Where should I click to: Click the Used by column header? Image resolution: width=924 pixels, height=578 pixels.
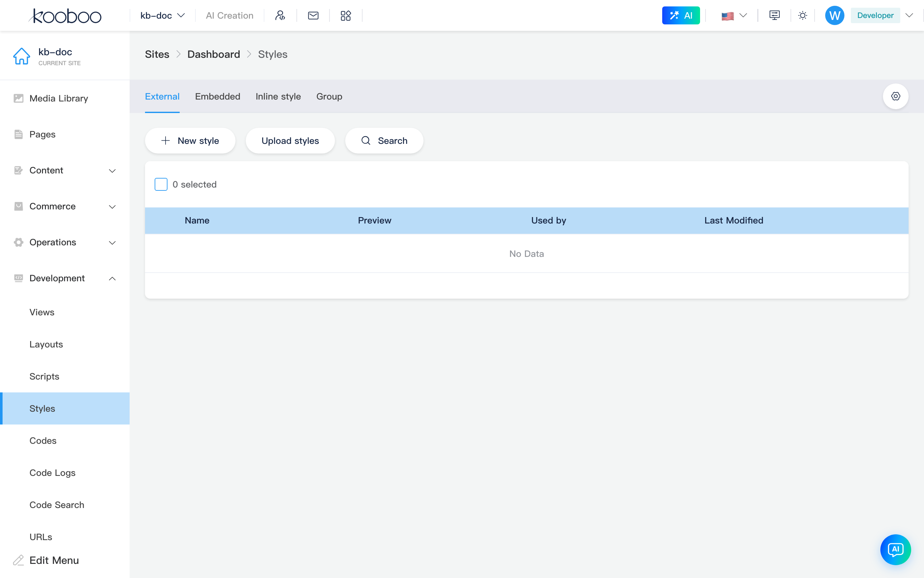[549, 221]
